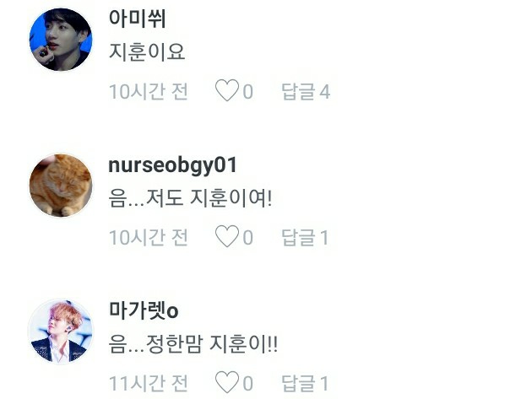Image resolution: width=532 pixels, height=399 pixels.
Task: Open the username 마가렛o
Action: pyautogui.click(x=144, y=310)
